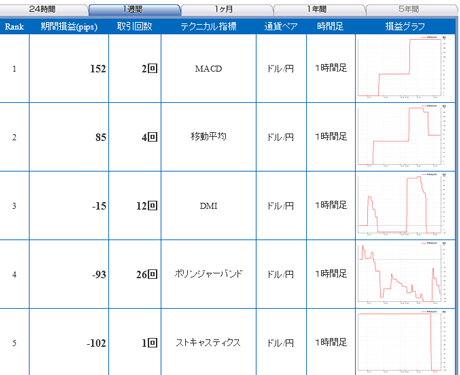The height and width of the screenshot is (375, 460).
Task: Open the MACD profit graph thumbnail
Action: pyautogui.click(x=402, y=67)
